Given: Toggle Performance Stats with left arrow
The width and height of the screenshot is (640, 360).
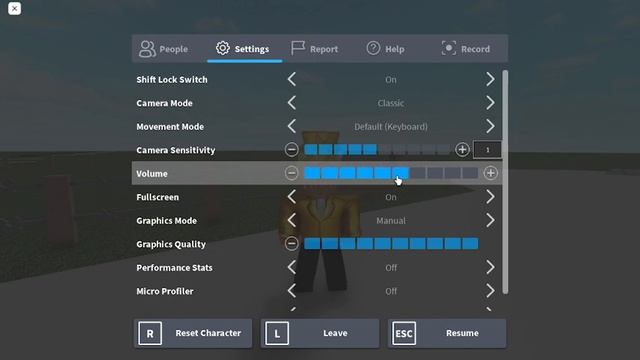Looking at the screenshot, I should (291, 267).
